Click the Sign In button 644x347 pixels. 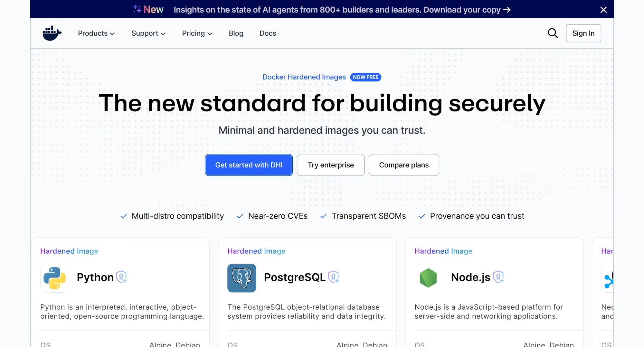(583, 33)
